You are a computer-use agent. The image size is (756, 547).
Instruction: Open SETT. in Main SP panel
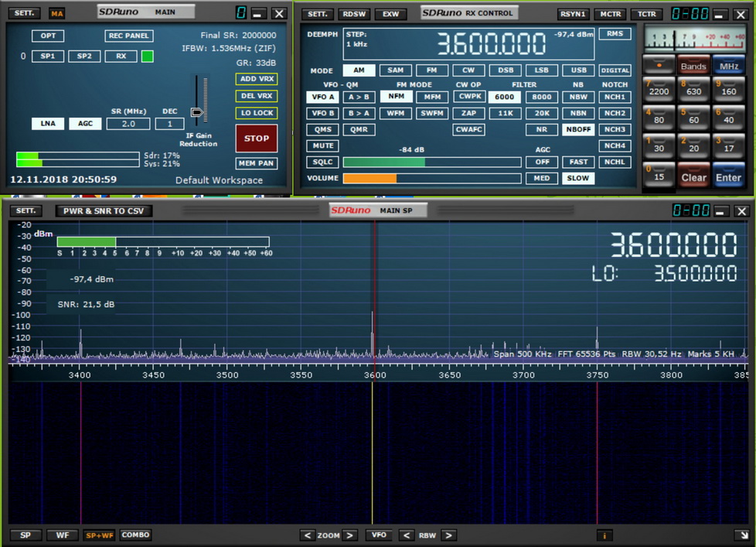point(26,210)
